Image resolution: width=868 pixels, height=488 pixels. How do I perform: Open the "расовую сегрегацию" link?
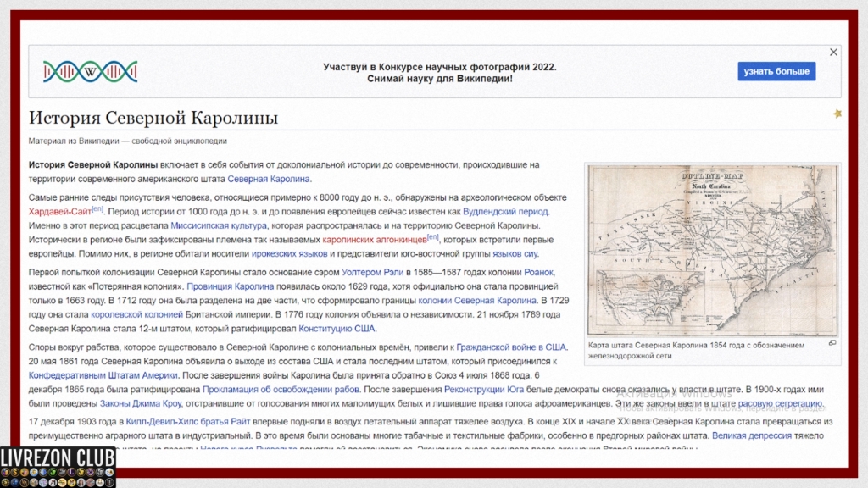pos(780,404)
